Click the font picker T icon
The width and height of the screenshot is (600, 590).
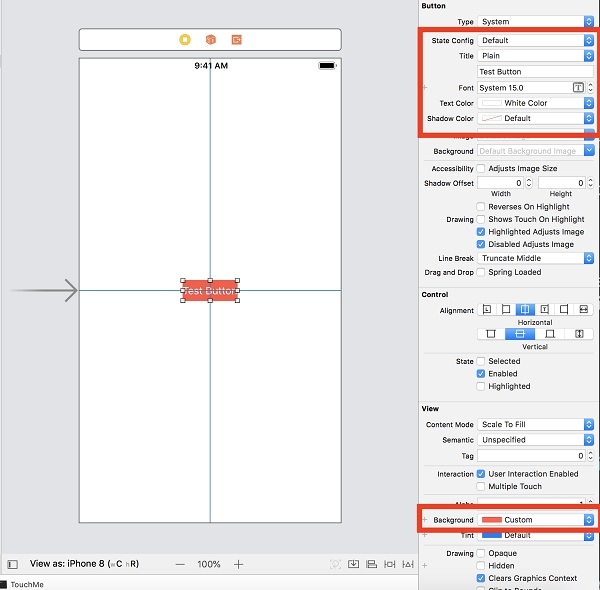[x=577, y=88]
